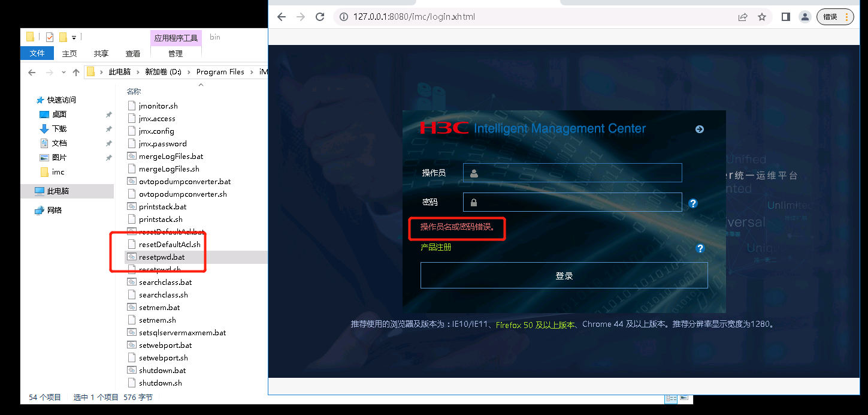
Task: Select file setsqlservermaxmem.bat
Action: coord(182,333)
